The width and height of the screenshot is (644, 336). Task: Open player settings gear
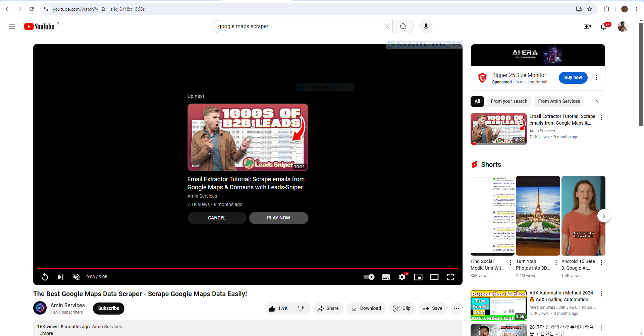(402, 277)
